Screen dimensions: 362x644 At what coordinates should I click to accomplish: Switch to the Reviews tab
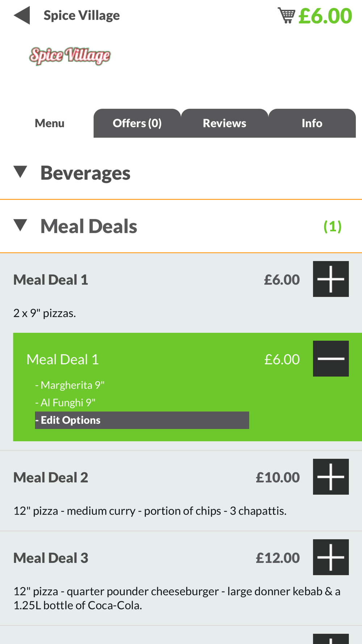click(224, 123)
